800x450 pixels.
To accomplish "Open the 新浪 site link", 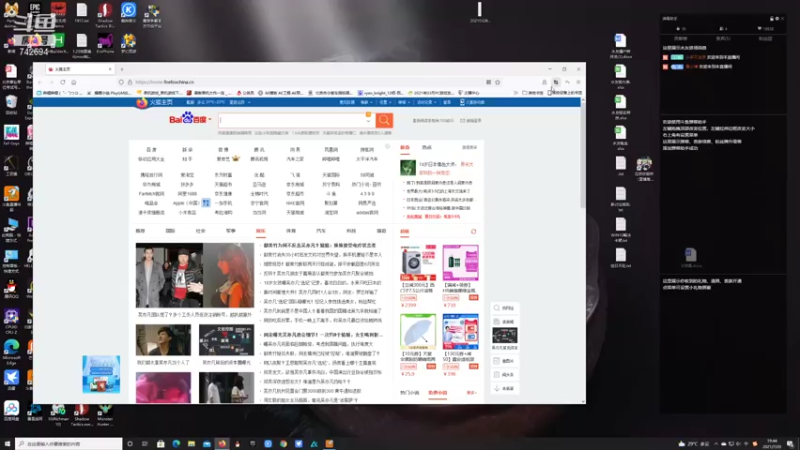I will (x=187, y=149).
